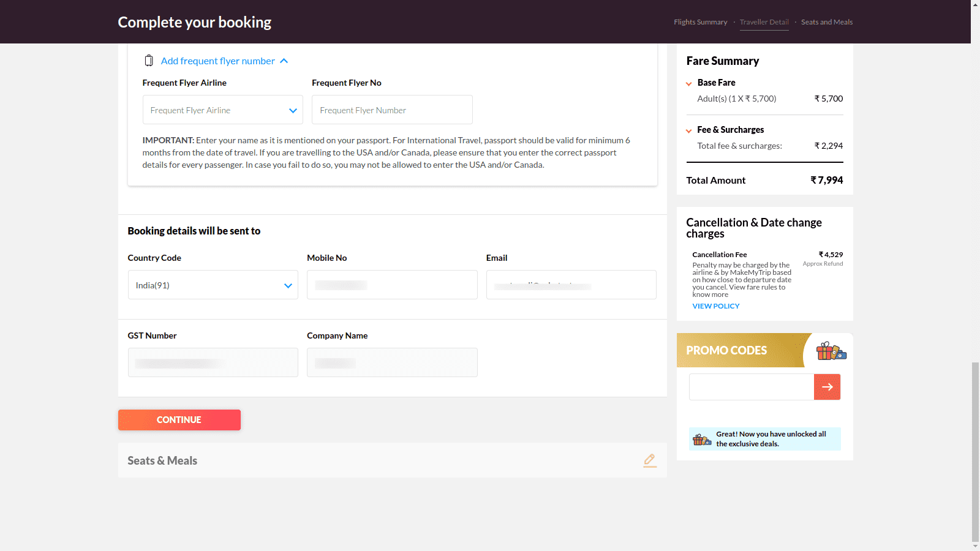This screenshot has width=980, height=551.
Task: Open the Seats and Meals section in header
Action: (x=826, y=22)
